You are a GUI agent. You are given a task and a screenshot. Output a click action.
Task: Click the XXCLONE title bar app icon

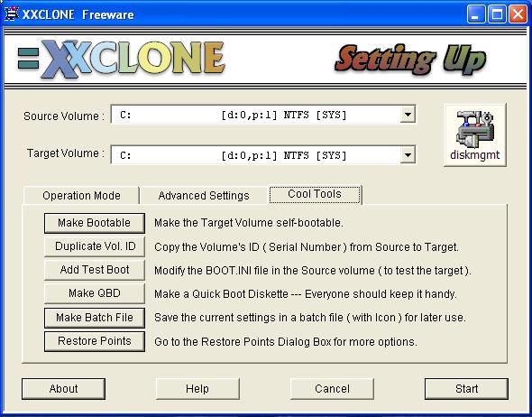(11, 14)
